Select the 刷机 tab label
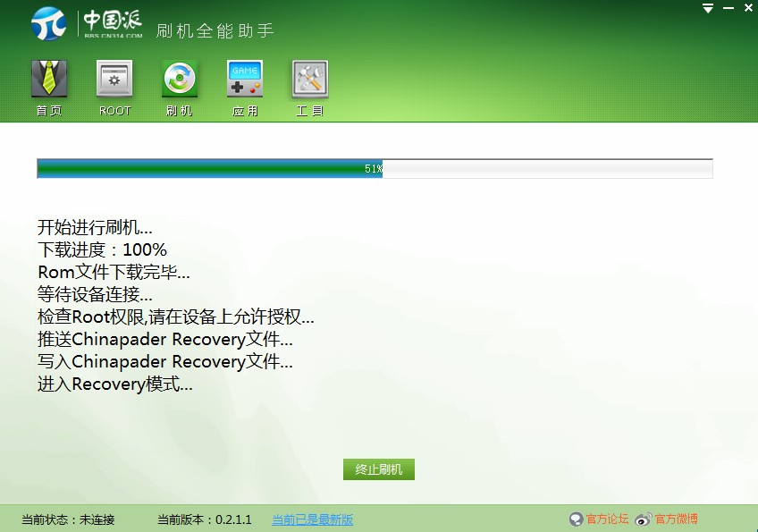758x532 pixels. (180, 111)
